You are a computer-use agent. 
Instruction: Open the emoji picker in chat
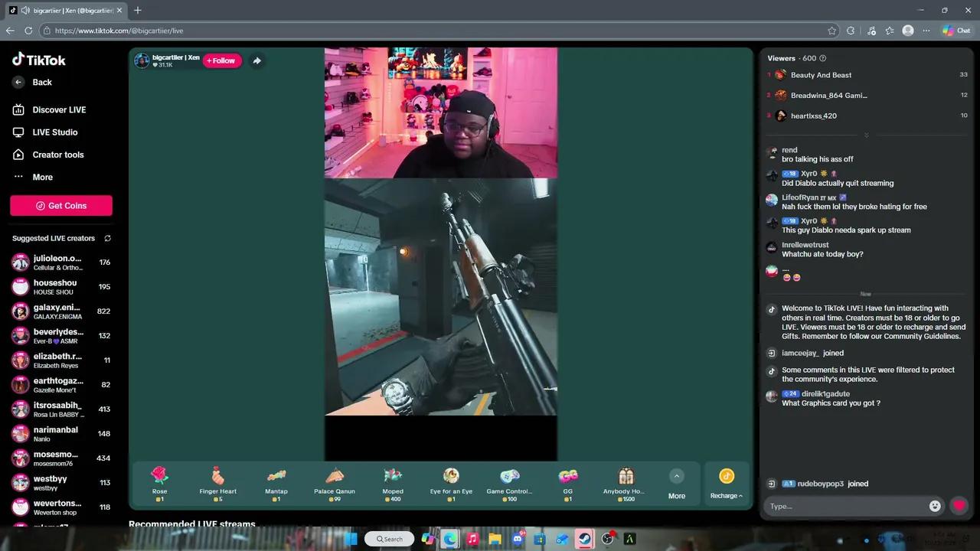pos(935,506)
